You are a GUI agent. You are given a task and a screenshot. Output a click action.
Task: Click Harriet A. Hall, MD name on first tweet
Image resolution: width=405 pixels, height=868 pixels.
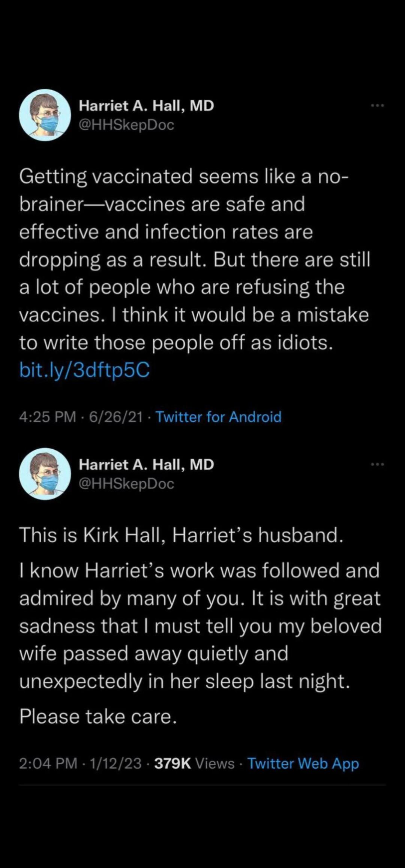click(146, 106)
